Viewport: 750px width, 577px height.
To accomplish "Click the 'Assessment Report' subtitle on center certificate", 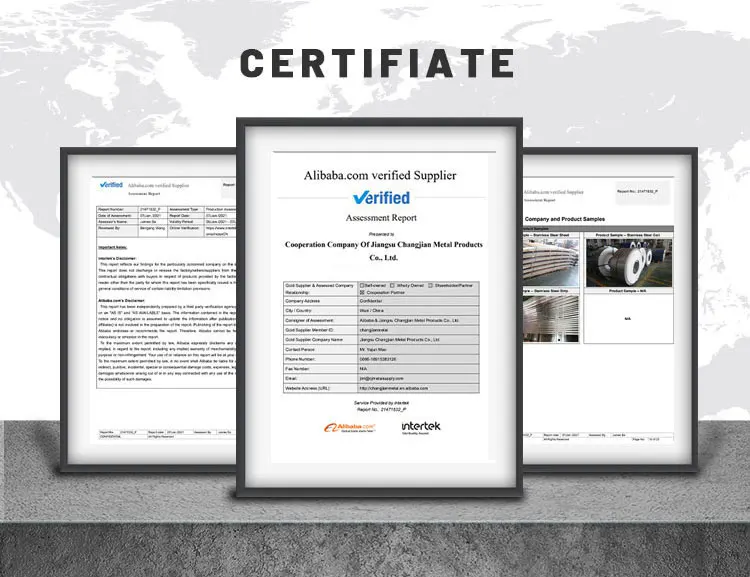I will click(381, 218).
